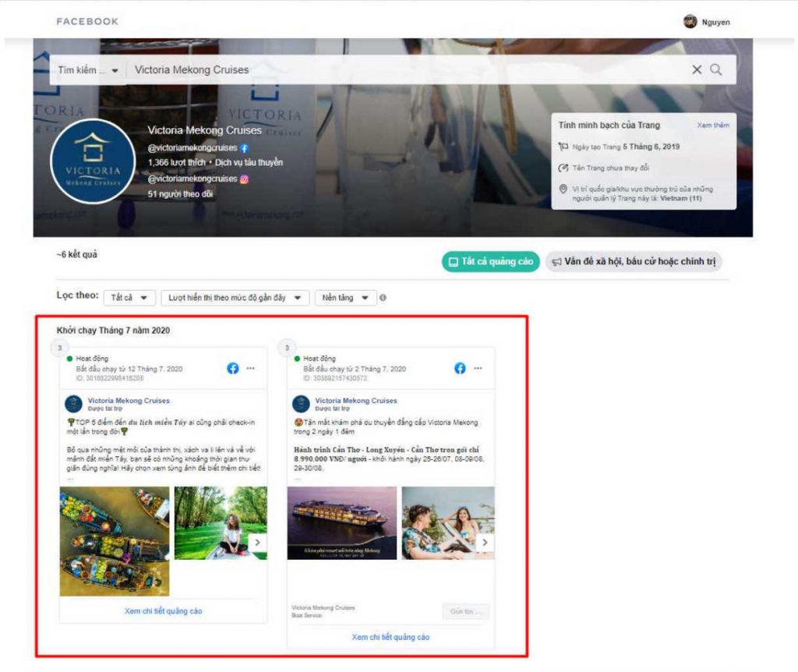Click the Gửi tin button on the cruise ad
Image resolution: width=798 pixels, height=672 pixels.
466,611
